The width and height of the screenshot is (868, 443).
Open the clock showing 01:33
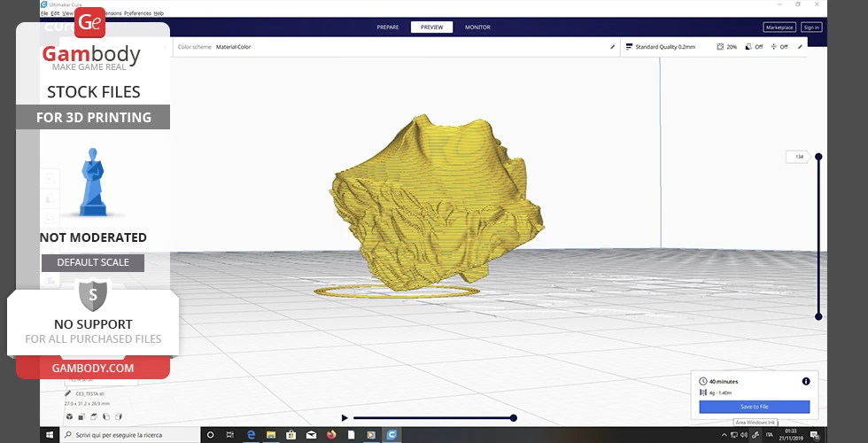[x=790, y=435]
